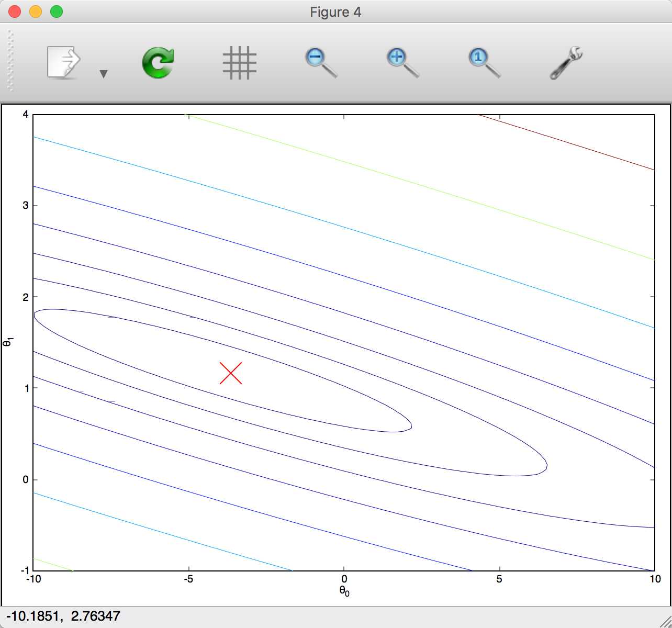Screen dimensions: 672x628
Task: Close the Figure 4 window
Action: [14, 12]
